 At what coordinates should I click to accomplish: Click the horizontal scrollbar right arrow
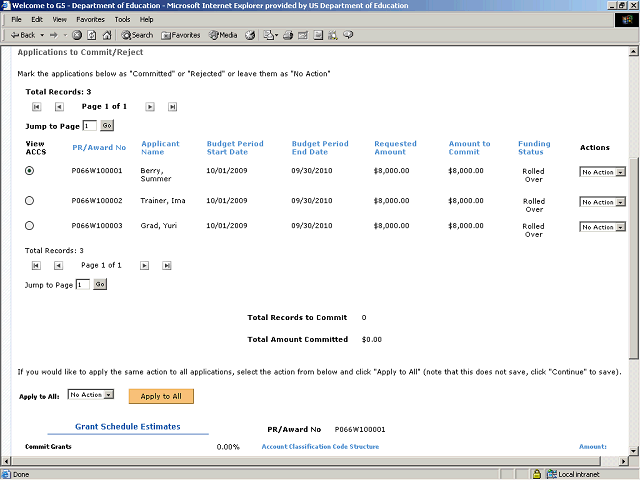[x=623, y=461]
